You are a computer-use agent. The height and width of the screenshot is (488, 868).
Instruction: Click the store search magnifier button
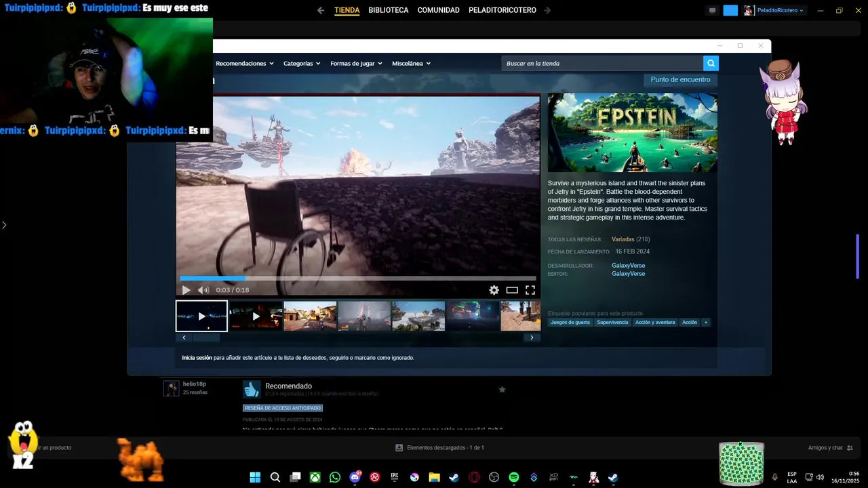711,64
